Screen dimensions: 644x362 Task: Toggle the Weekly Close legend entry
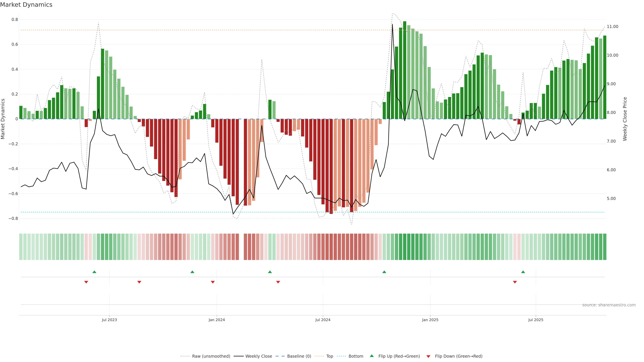(258, 356)
